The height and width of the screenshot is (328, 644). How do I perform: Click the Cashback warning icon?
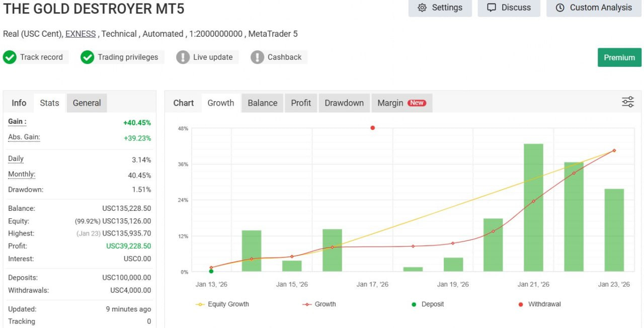[257, 57]
